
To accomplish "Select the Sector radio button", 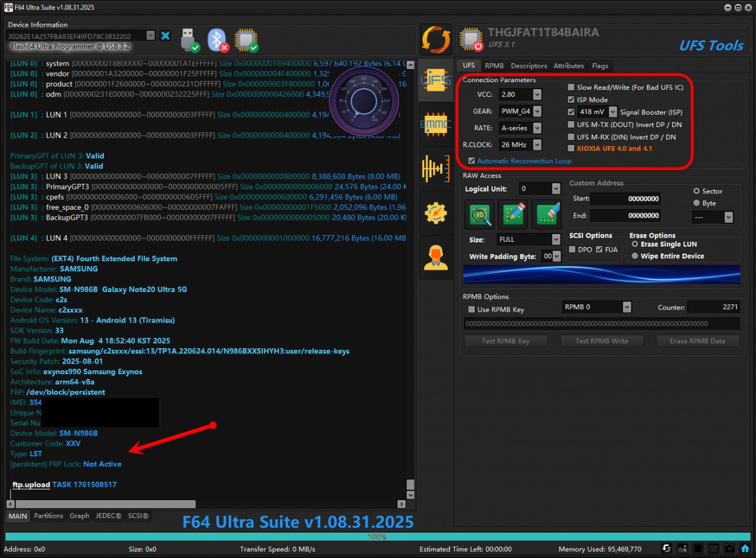I will coord(697,191).
